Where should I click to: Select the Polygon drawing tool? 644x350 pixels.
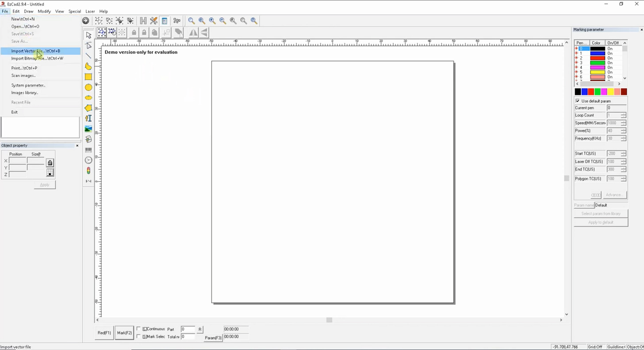pos(88,107)
